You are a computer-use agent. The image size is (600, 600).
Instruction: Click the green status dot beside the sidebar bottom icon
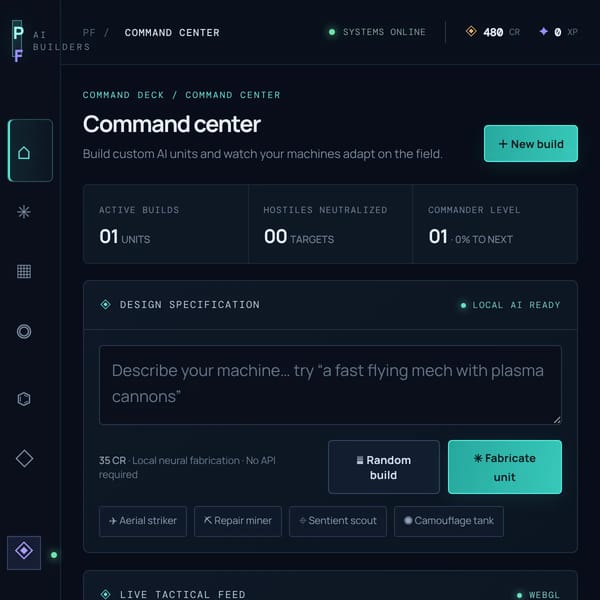pyautogui.click(x=54, y=555)
